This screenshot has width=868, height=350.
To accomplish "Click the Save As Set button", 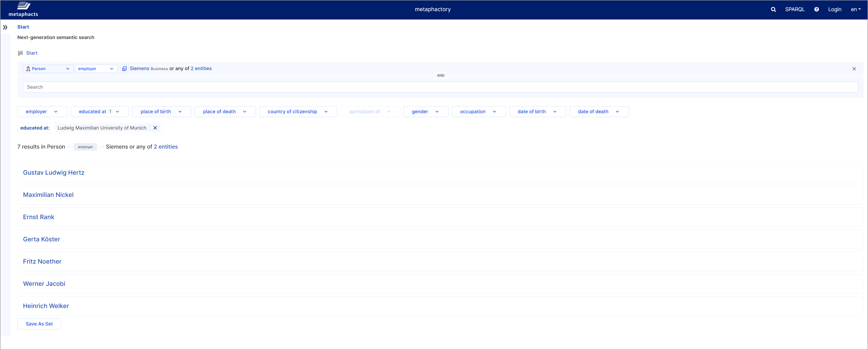I will click(x=39, y=324).
